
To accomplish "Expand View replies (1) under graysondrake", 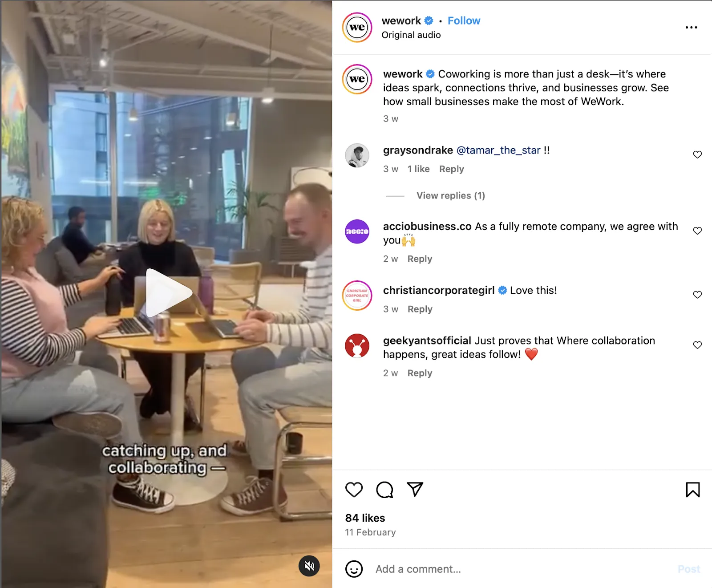I will [x=450, y=195].
